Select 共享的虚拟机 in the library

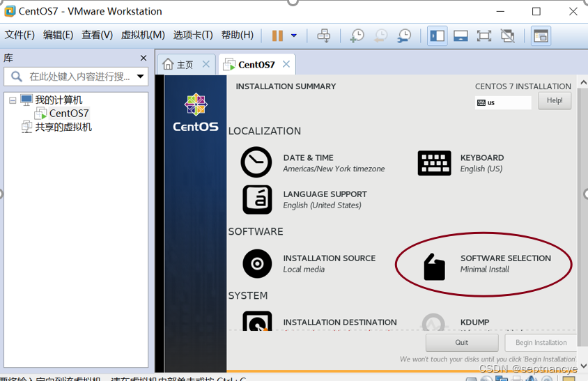63,127
